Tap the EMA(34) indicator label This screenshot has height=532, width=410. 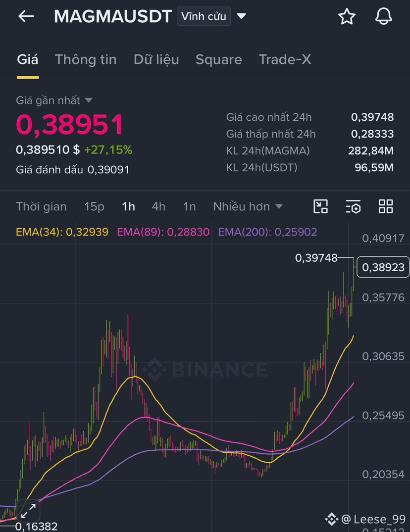pyautogui.click(x=62, y=232)
